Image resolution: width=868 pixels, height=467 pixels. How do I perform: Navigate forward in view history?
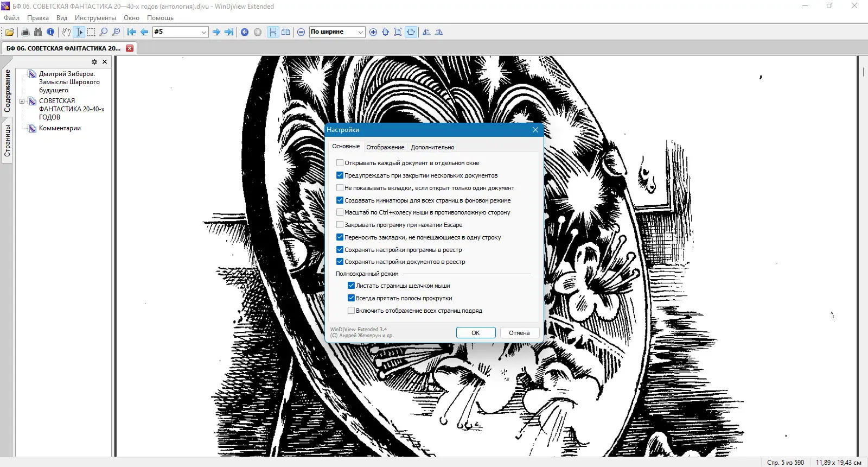258,32
